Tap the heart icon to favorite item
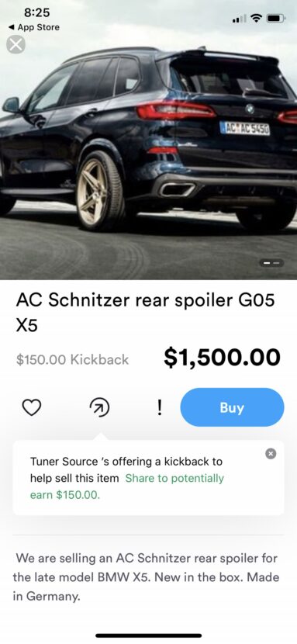The height and width of the screenshot is (644, 297). [32, 407]
